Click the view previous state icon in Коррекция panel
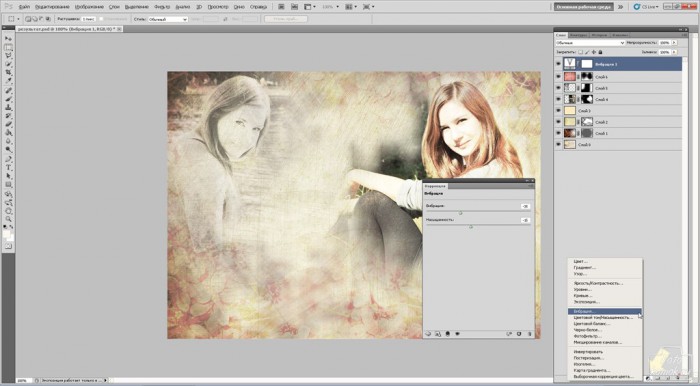Image resolution: width=700 pixels, height=386 pixels. pos(509,334)
